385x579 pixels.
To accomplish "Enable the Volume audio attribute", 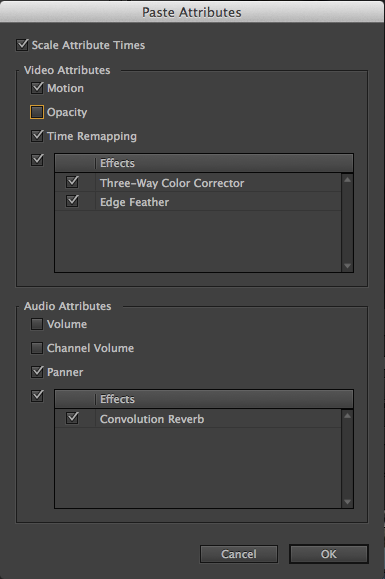I will click(37, 324).
